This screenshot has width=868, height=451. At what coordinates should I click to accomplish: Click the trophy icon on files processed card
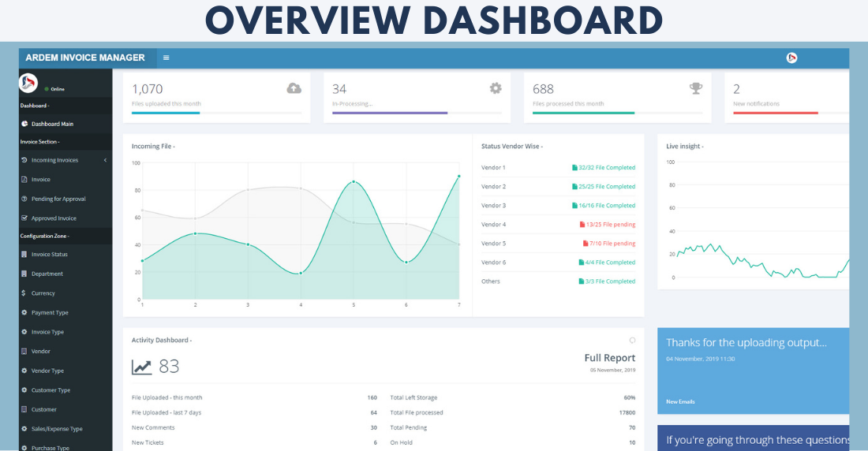pyautogui.click(x=695, y=88)
